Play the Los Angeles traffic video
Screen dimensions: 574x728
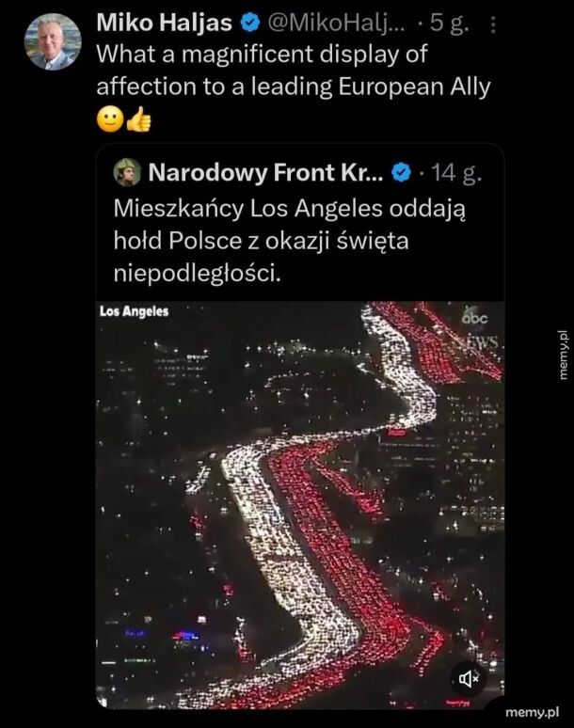click(x=300, y=505)
